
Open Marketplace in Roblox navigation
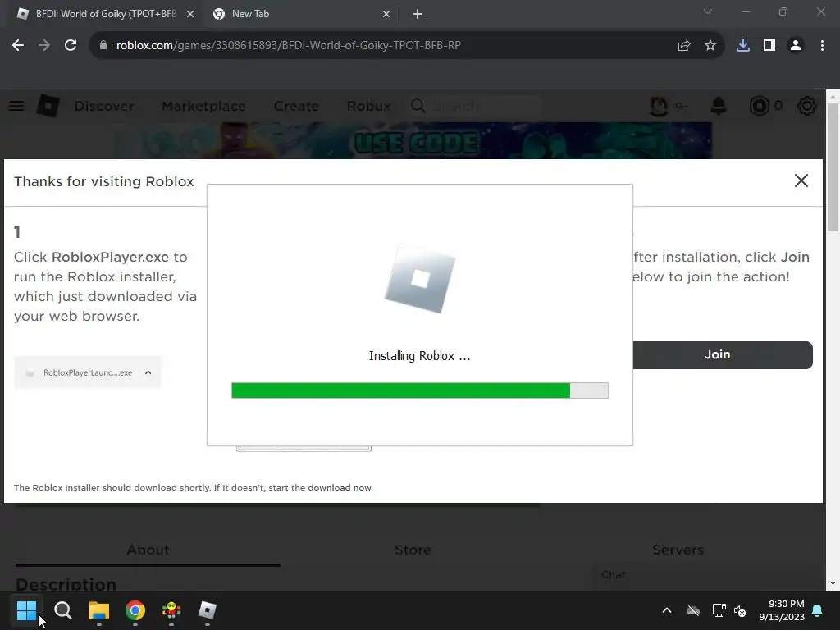coord(203,106)
